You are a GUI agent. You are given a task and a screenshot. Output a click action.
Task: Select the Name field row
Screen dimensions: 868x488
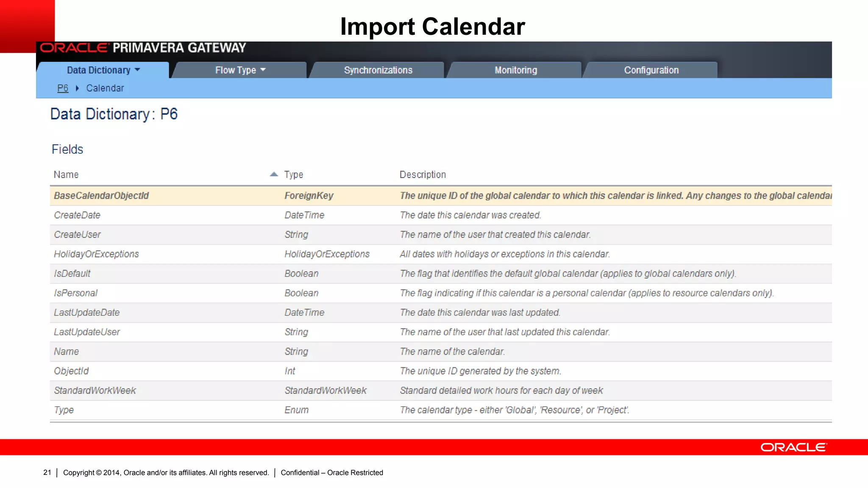pyautogui.click(x=441, y=352)
